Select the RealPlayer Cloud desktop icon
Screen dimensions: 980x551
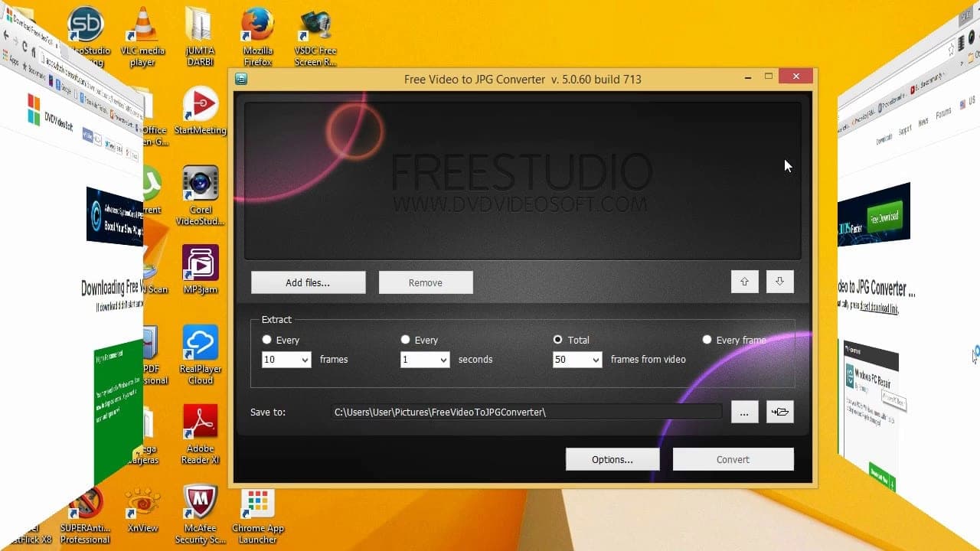click(200, 354)
